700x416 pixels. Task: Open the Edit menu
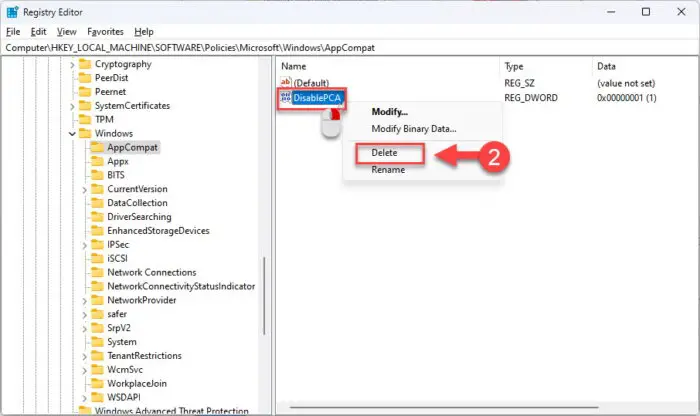(x=38, y=32)
